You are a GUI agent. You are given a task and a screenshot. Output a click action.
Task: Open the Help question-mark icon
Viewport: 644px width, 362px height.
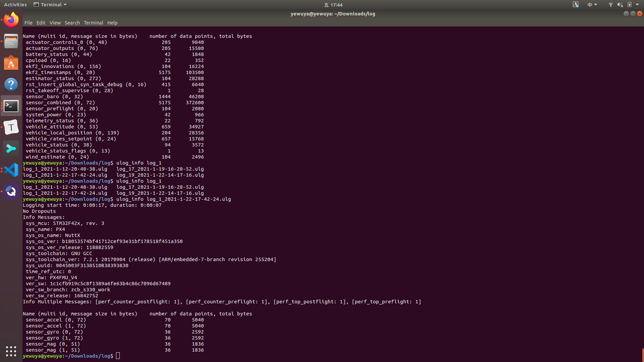click(x=11, y=84)
